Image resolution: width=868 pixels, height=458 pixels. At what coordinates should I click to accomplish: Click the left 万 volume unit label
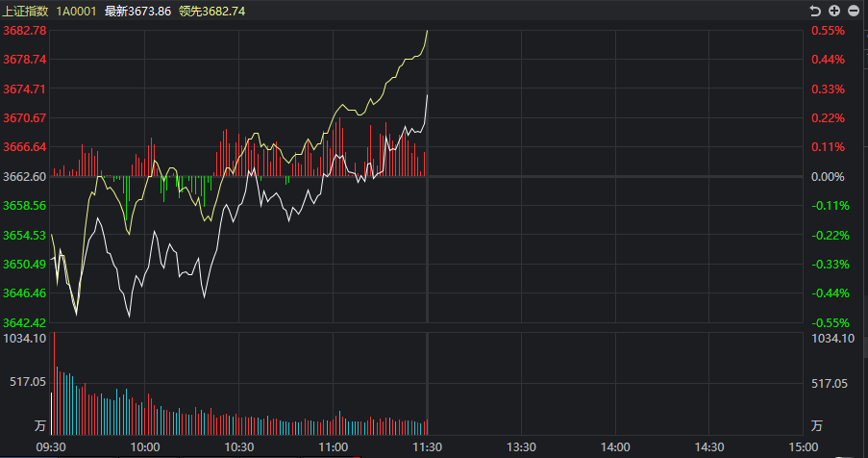(39, 426)
